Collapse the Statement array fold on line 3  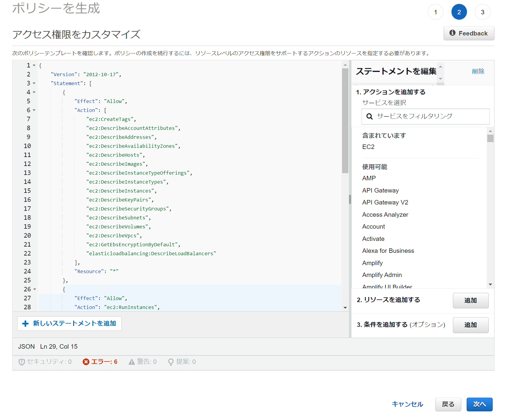tap(34, 83)
